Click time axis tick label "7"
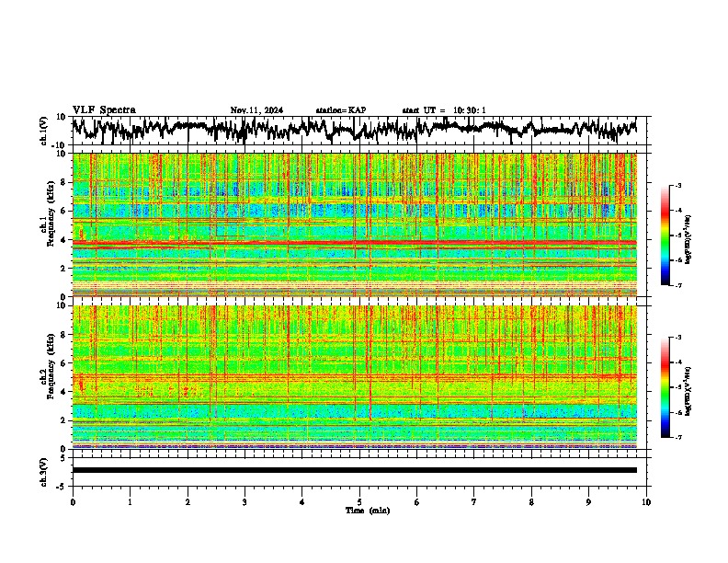728x563 pixels. coord(474,502)
